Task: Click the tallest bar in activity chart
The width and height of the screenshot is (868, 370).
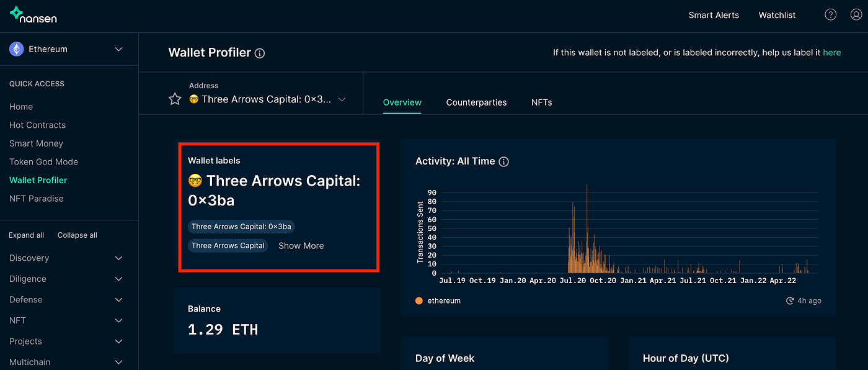Action: coord(587,228)
